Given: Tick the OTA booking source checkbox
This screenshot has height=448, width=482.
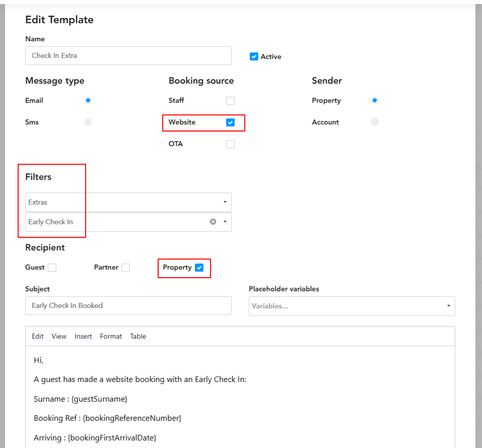Looking at the screenshot, I should (230, 144).
